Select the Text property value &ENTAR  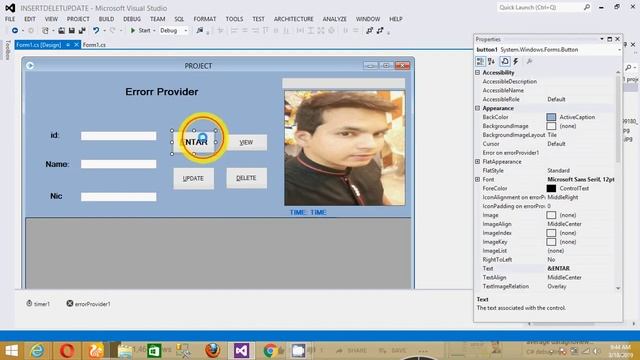tap(558, 268)
